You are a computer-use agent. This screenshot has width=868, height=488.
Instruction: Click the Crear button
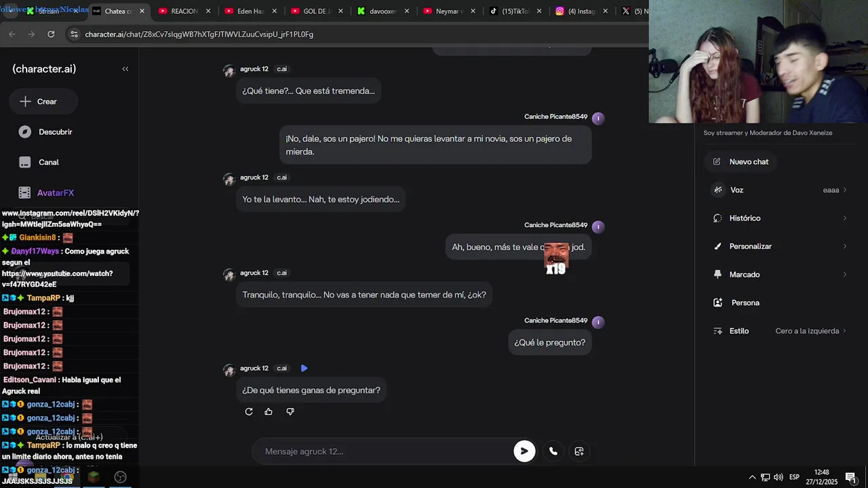43,102
